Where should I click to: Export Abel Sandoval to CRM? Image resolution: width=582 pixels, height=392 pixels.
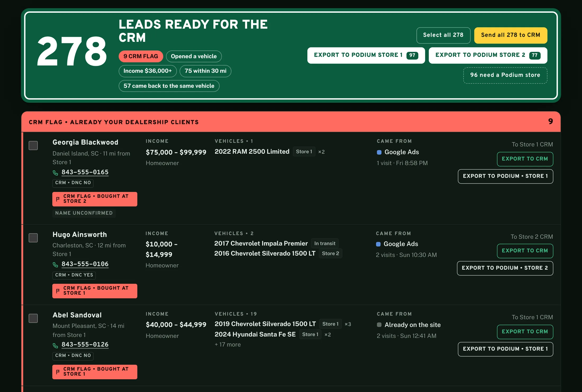[x=525, y=332]
